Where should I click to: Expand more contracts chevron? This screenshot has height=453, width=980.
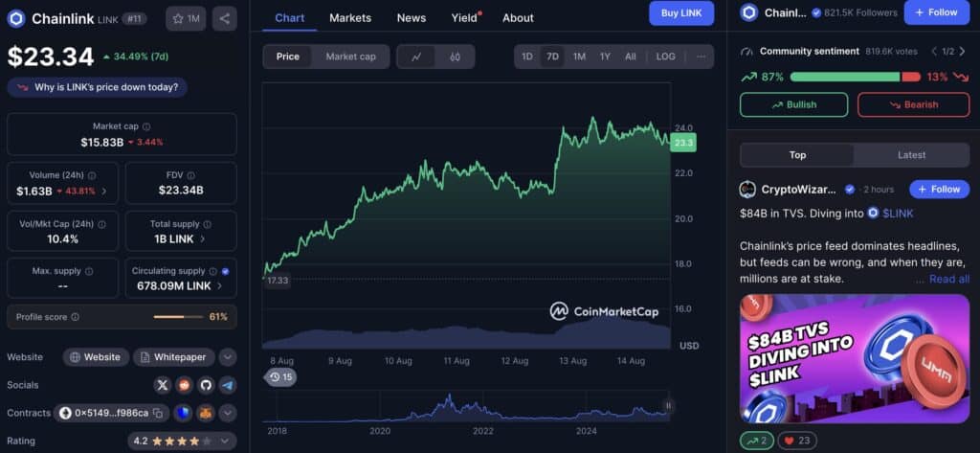tap(228, 413)
